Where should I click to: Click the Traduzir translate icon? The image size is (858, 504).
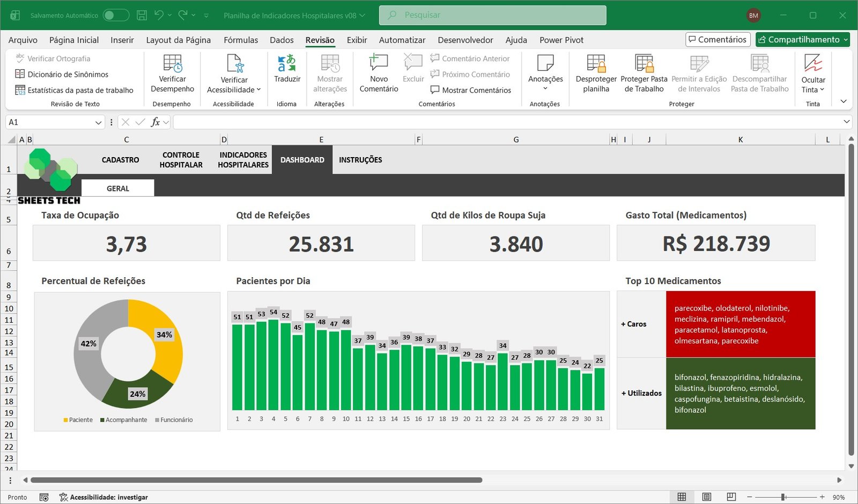[287, 63]
